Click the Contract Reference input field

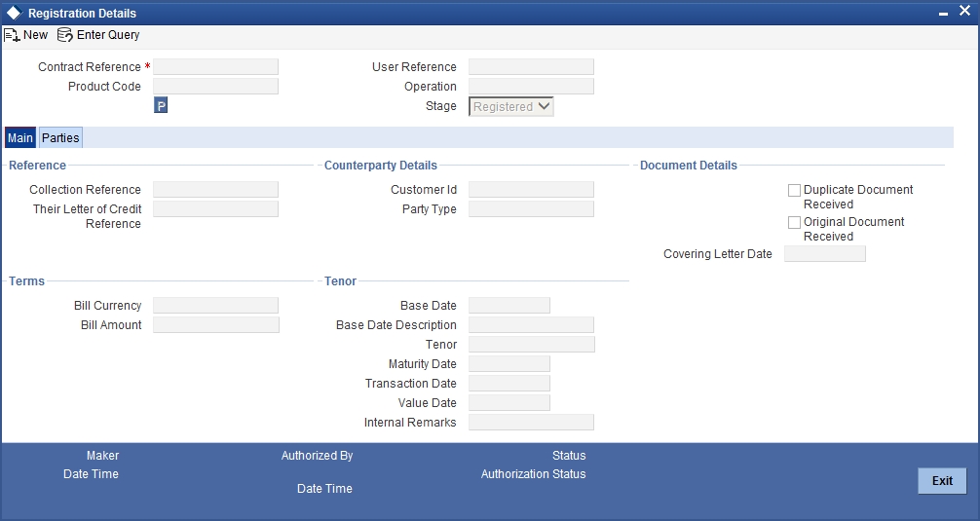[215, 67]
